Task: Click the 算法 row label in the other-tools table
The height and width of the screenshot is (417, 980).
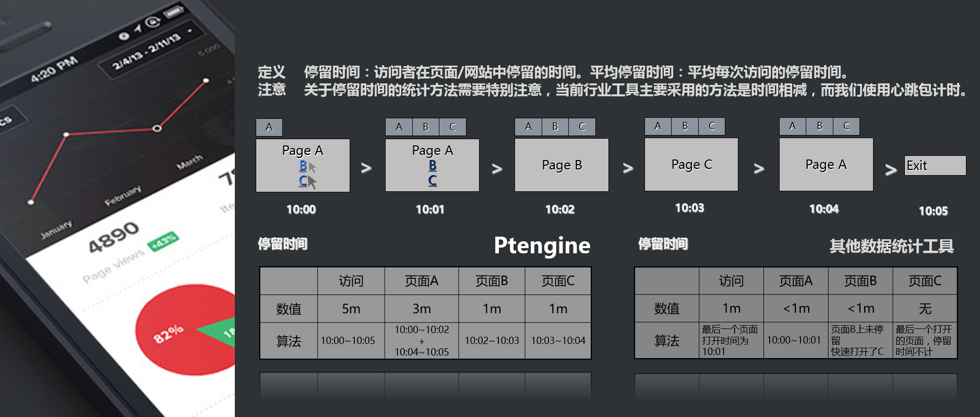Action: point(667,340)
